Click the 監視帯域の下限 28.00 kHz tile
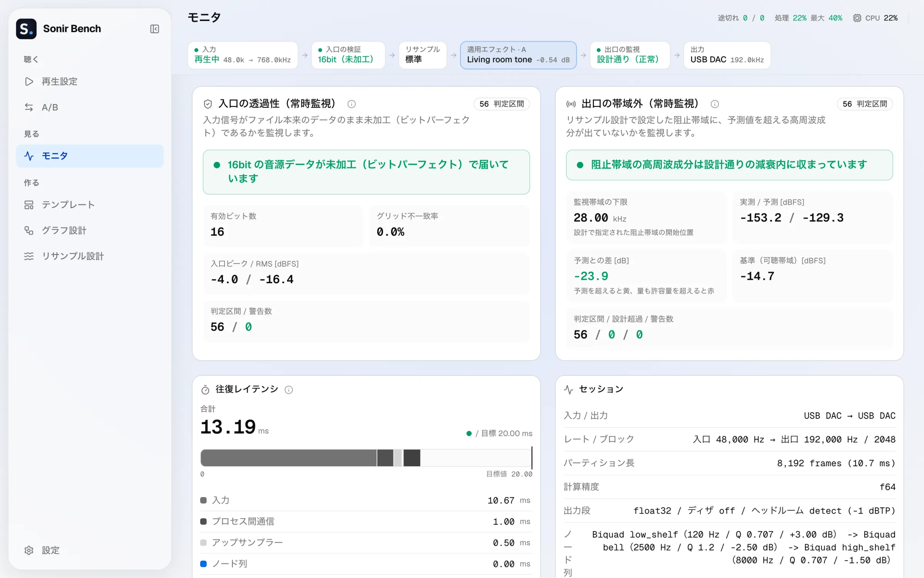This screenshot has height=578, width=924. (646, 218)
